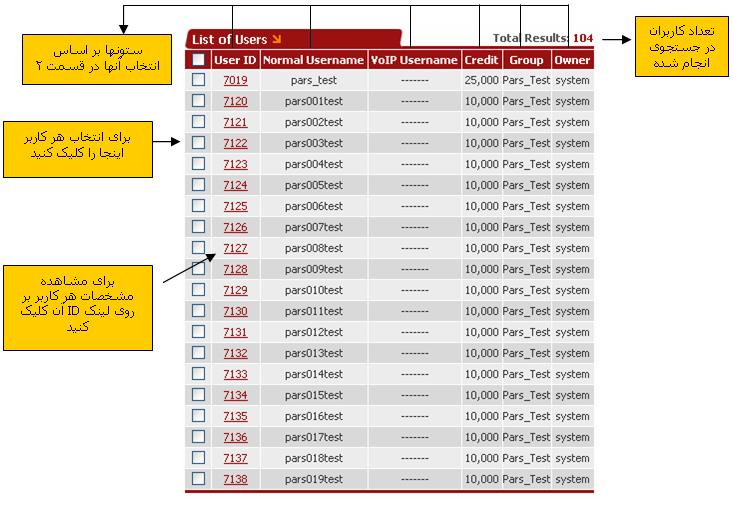Click the Normal Username column header
The image size is (733, 509).
[313, 60]
